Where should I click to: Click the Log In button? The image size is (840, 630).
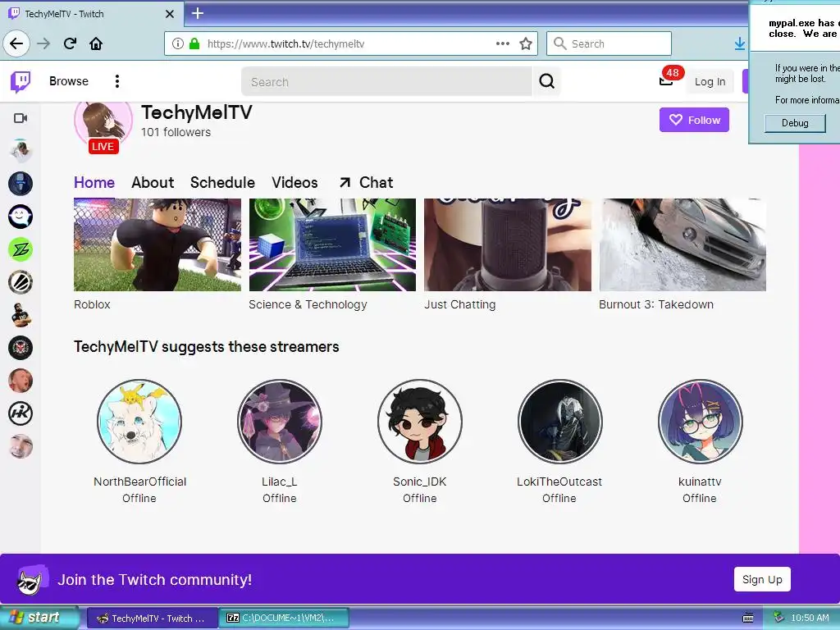point(710,81)
